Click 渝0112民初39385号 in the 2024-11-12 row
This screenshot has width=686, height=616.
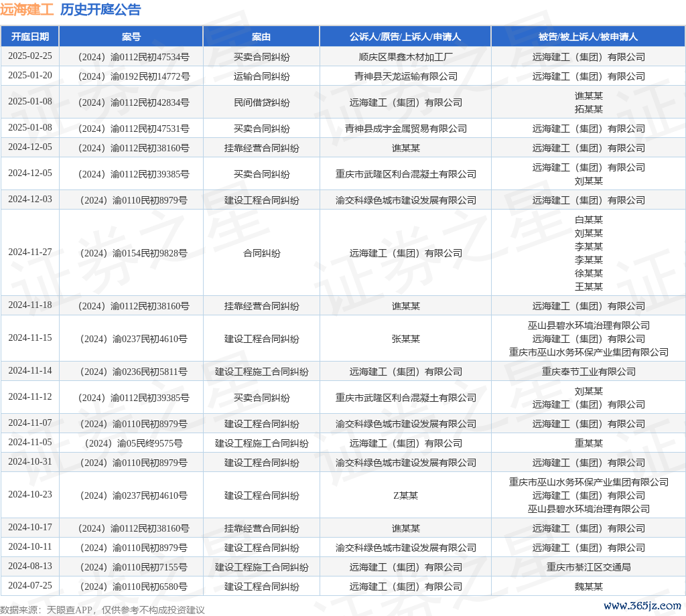(x=133, y=398)
